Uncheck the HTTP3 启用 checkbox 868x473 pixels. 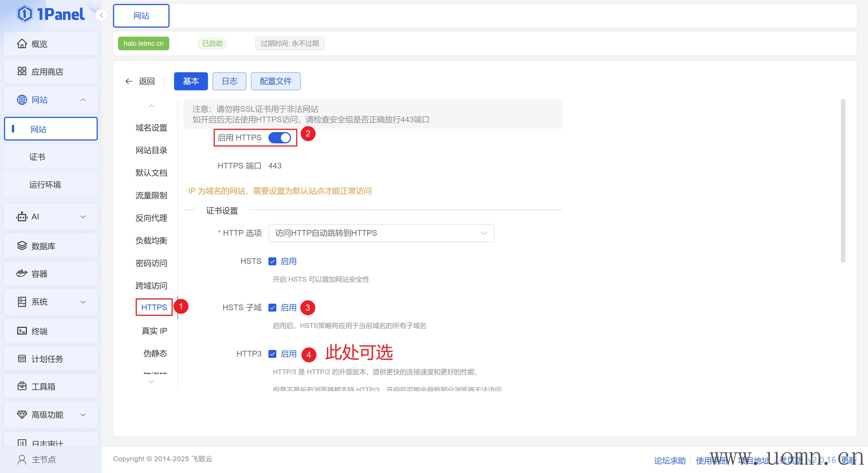pyautogui.click(x=272, y=354)
